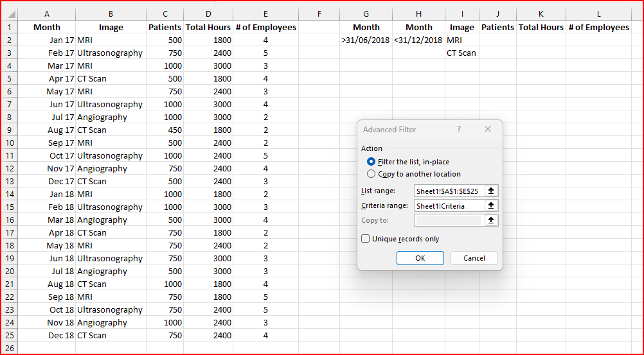Click # of Employees header in L1
The image size is (644, 355).
[598, 28]
